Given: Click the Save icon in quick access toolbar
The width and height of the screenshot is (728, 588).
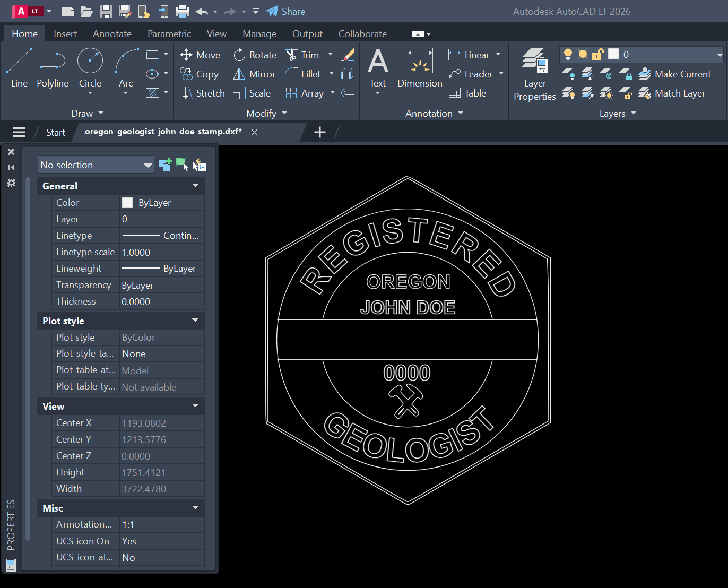Looking at the screenshot, I should click(x=106, y=11).
